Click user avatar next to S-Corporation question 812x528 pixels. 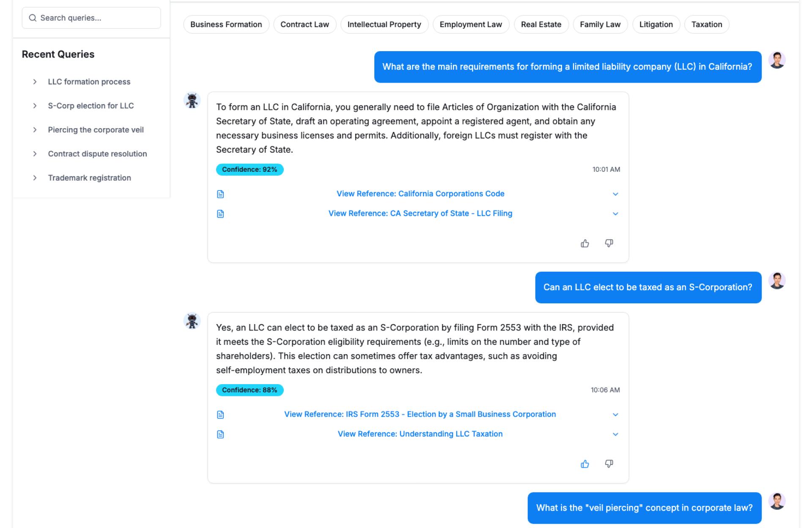pos(777,281)
